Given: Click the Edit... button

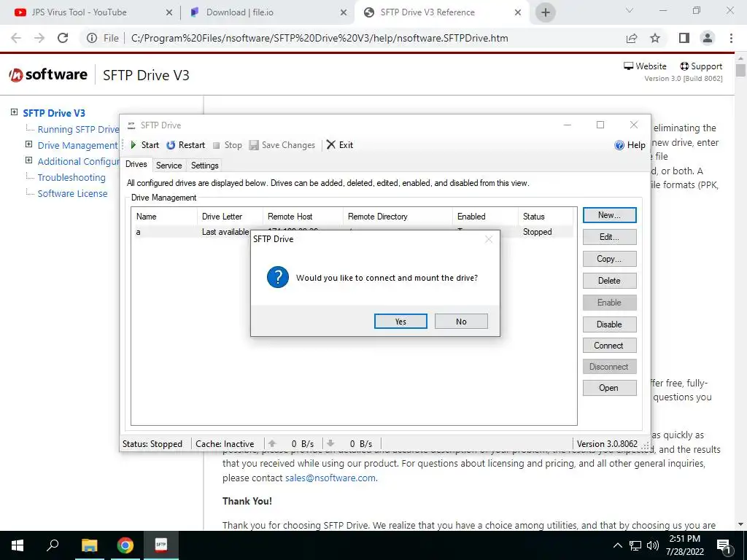Looking at the screenshot, I should (x=609, y=237).
